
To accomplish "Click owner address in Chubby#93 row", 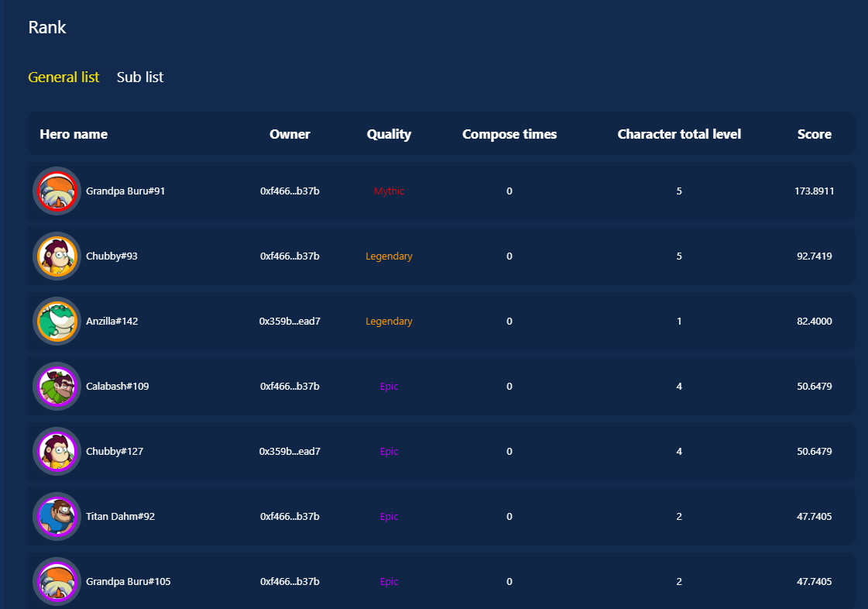I will click(290, 256).
